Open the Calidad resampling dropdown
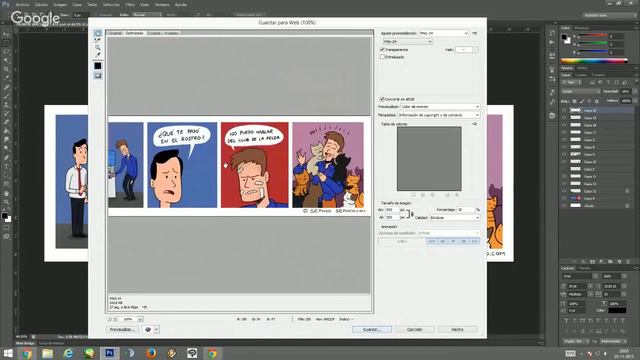 pyautogui.click(x=454, y=218)
